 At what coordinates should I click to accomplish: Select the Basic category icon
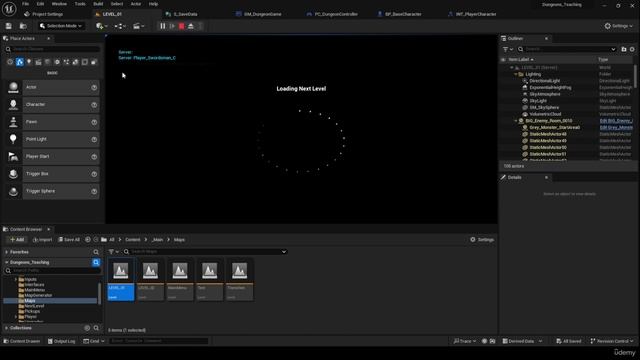tap(20, 62)
